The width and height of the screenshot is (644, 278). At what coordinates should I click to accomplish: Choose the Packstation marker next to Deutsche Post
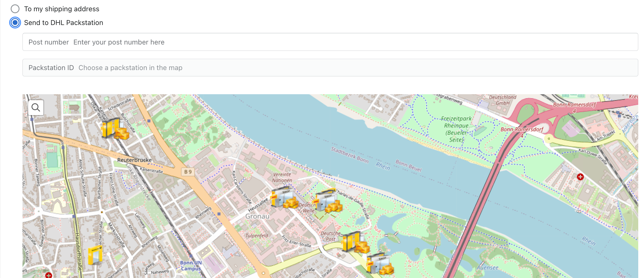point(356,242)
